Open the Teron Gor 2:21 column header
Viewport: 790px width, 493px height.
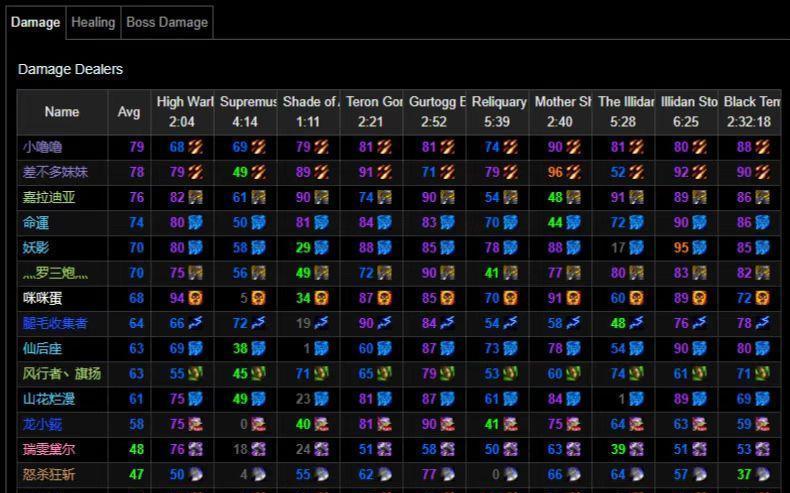pyautogui.click(x=371, y=112)
